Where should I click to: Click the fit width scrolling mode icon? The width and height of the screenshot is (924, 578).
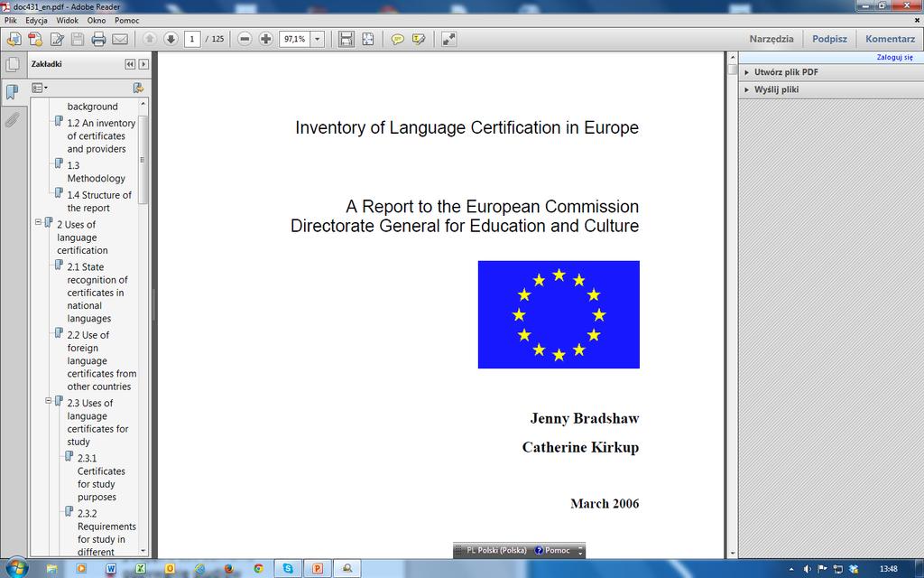point(346,39)
